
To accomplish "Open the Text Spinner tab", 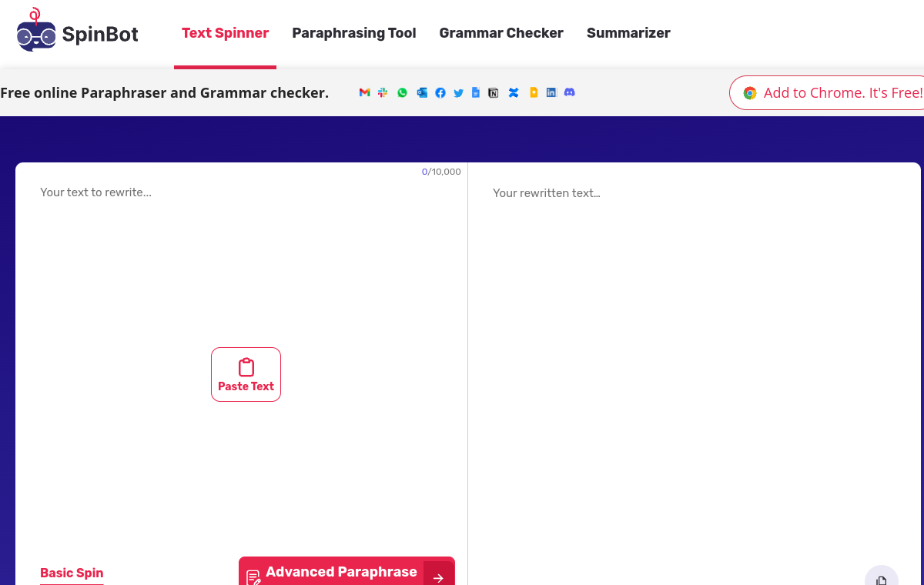I will (x=225, y=33).
